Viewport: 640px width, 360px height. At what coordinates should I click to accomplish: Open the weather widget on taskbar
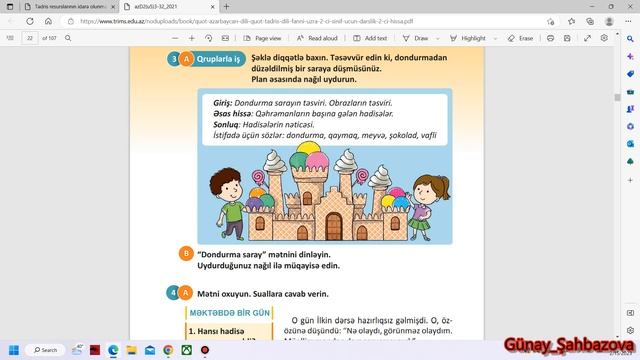point(77,350)
